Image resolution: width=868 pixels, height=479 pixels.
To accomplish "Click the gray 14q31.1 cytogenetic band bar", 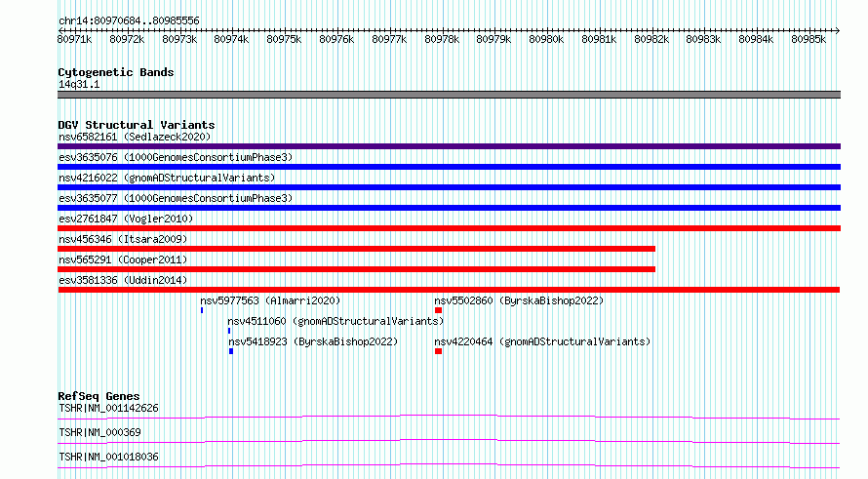I will [x=449, y=95].
